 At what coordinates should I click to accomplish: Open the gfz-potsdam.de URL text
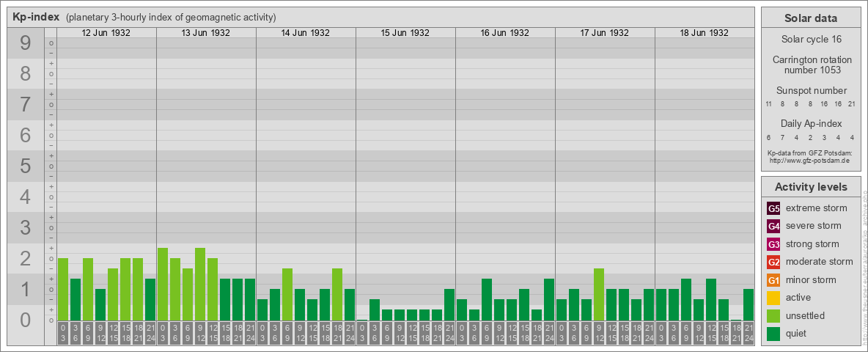coord(811,160)
